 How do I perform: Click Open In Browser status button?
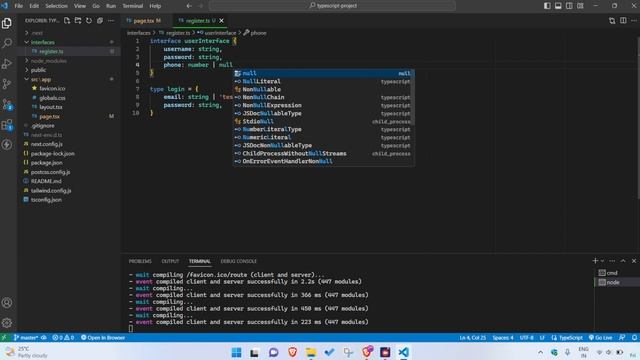tap(103, 338)
